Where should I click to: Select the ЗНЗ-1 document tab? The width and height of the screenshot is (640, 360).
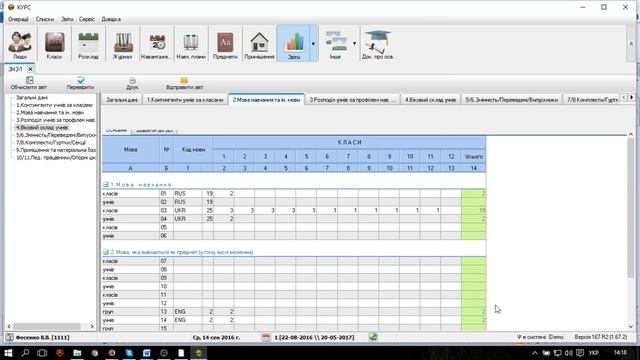click(16, 69)
